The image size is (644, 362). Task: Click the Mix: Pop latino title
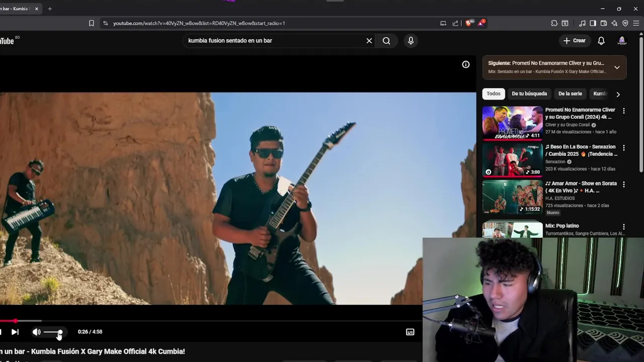point(562,226)
